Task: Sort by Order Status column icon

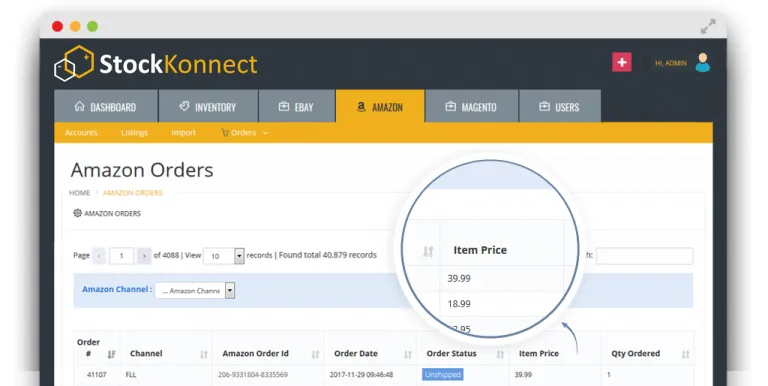Action: pyautogui.click(x=500, y=354)
